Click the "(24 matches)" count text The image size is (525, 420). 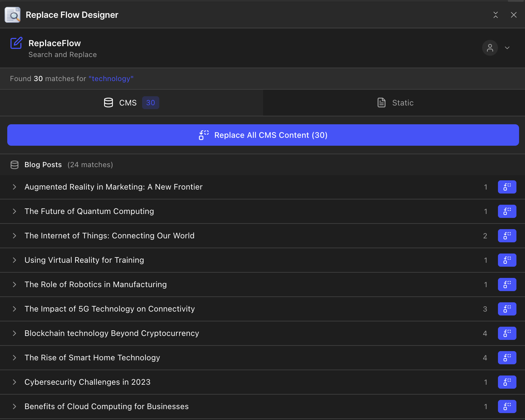coord(90,165)
